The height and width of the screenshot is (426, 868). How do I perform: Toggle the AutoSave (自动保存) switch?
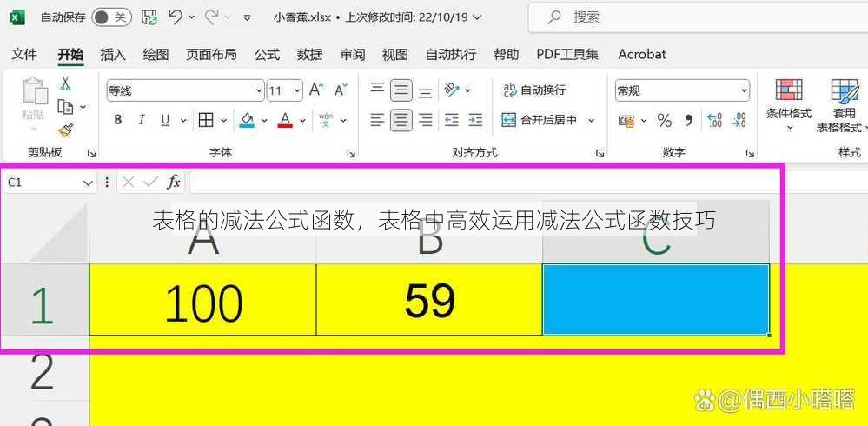click(x=112, y=17)
